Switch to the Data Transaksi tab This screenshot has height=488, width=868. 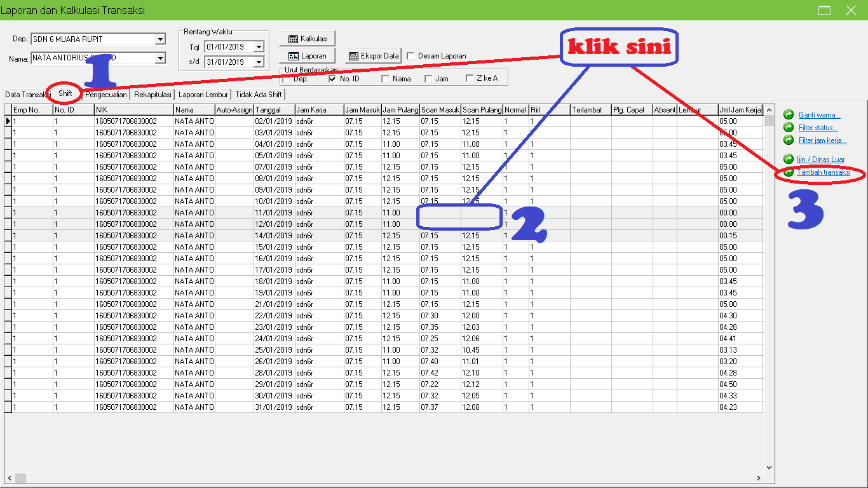click(27, 95)
